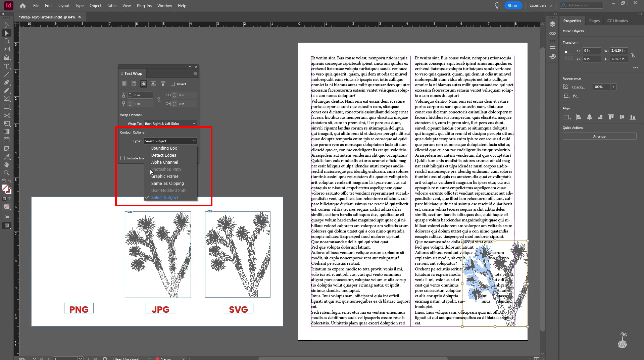Select the Scissors tool

(x=7, y=115)
